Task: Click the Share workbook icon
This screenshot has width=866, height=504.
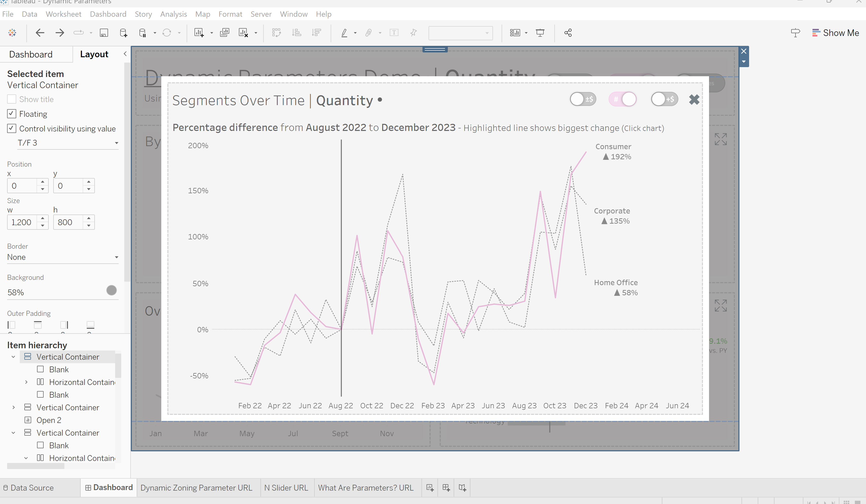Action: 568,33
